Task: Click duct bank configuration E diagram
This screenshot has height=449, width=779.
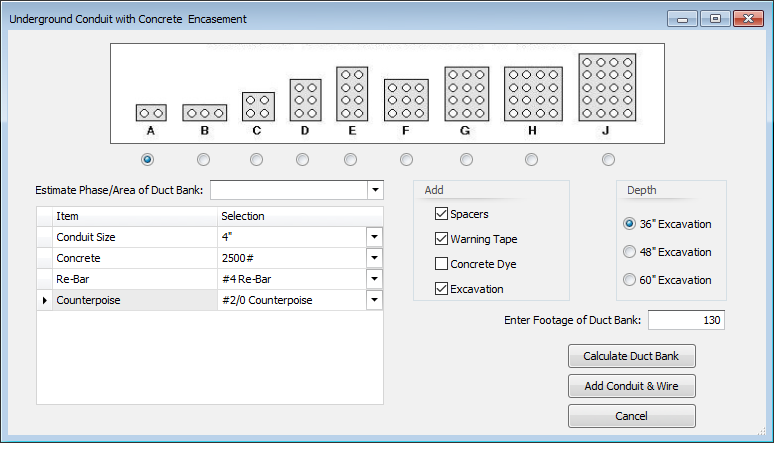Action: [x=352, y=94]
